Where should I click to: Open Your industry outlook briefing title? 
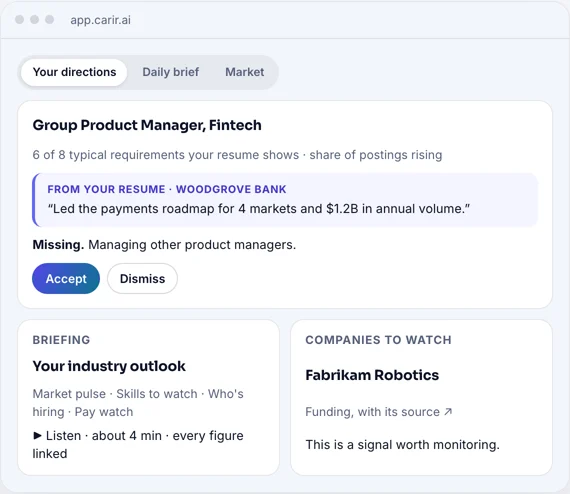(109, 366)
